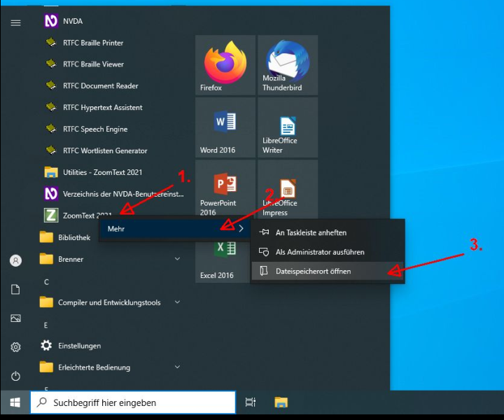Open the Erleichterte Bedienung folder
The height and width of the screenshot is (420, 504).
[x=110, y=367]
